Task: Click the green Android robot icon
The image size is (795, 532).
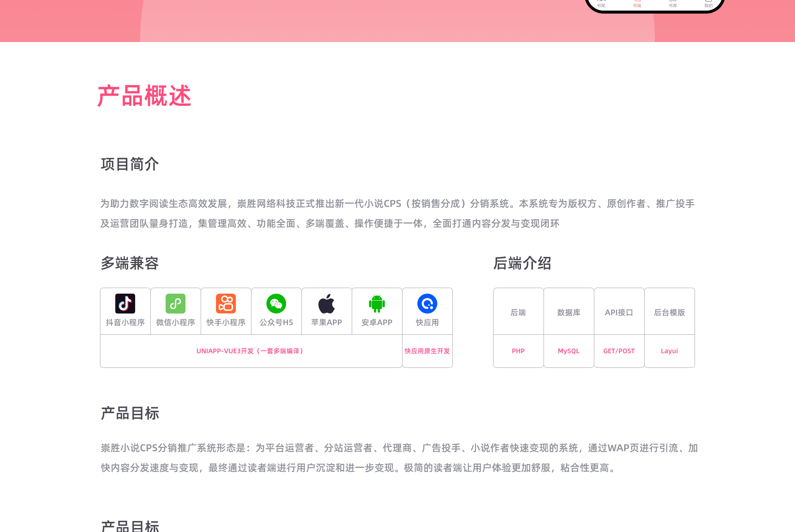Action: pyautogui.click(x=377, y=303)
